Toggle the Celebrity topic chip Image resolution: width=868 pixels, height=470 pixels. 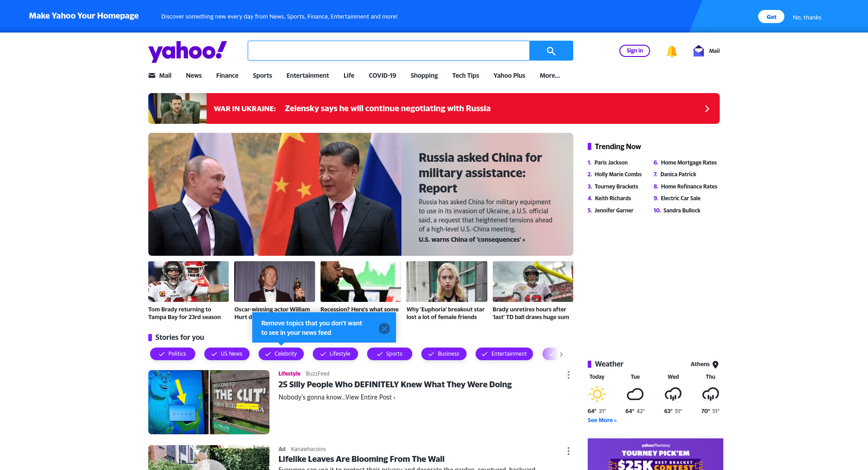click(x=281, y=354)
